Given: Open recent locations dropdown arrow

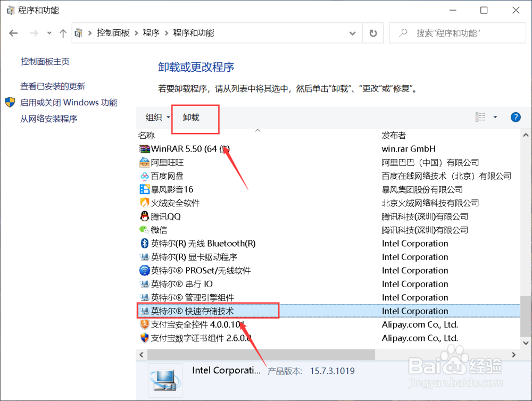Looking at the screenshot, I should 49,33.
